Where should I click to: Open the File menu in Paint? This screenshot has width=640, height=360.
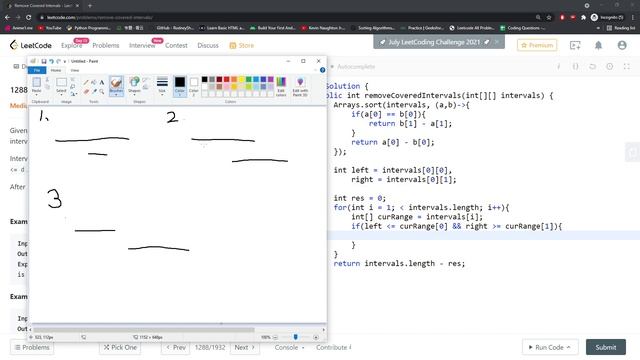coord(37,70)
